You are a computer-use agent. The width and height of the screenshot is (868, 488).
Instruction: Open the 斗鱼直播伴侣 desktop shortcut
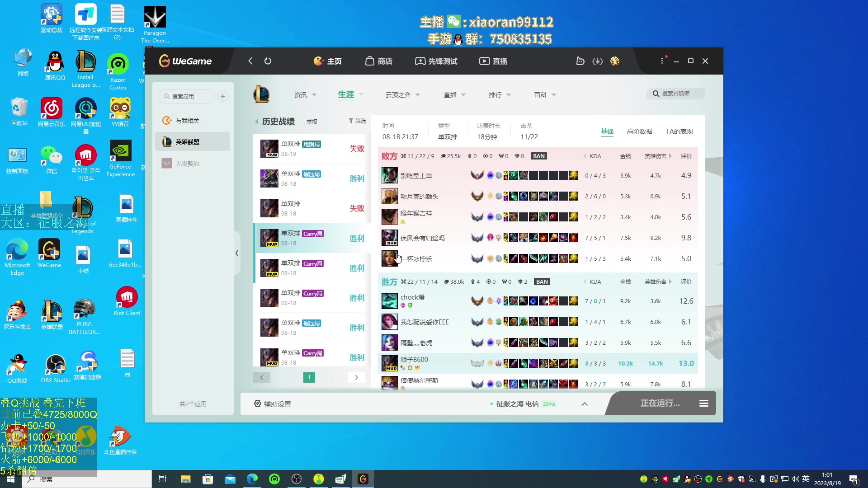coord(120,441)
